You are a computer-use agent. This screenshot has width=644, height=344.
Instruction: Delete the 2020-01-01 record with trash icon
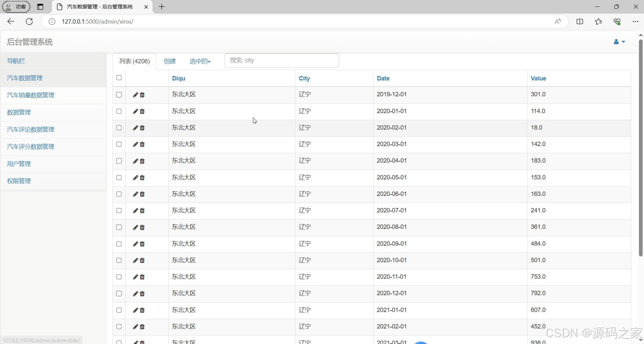(142, 111)
